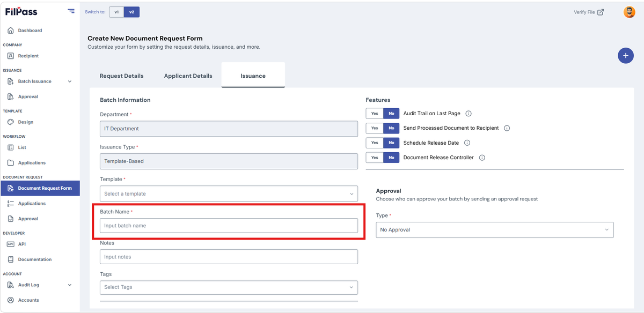The height and width of the screenshot is (313, 644).
Task: Click the blue plus floating button
Action: tap(626, 55)
